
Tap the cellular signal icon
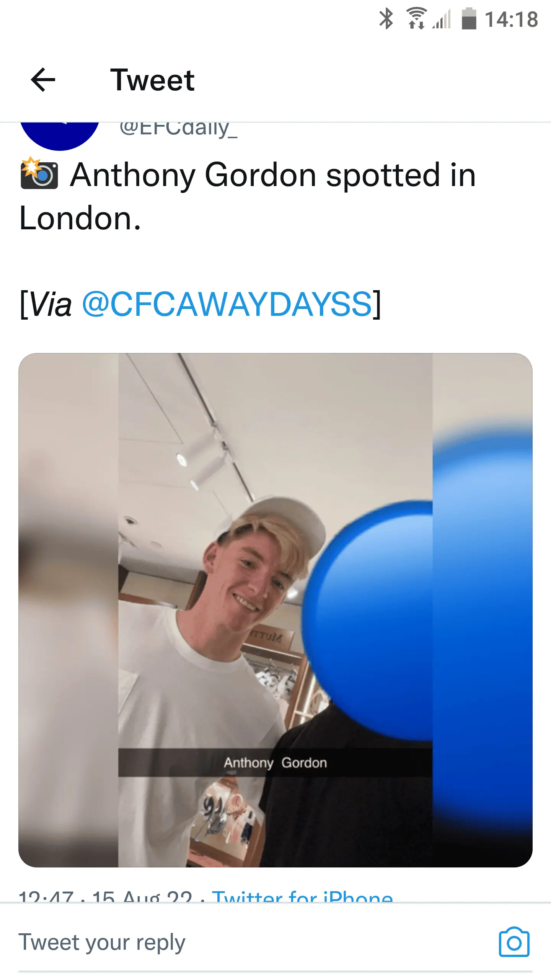point(442,19)
